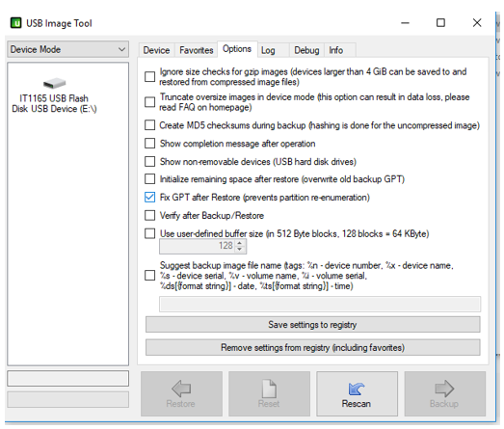504x429 pixels.
Task: Click the Rescan button icon
Action: [357, 389]
